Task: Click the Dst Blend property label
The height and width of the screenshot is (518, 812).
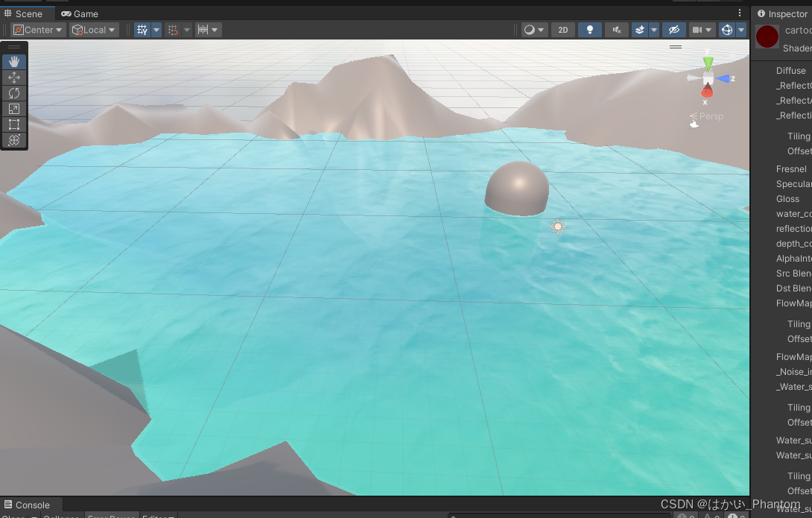Action: pos(793,288)
